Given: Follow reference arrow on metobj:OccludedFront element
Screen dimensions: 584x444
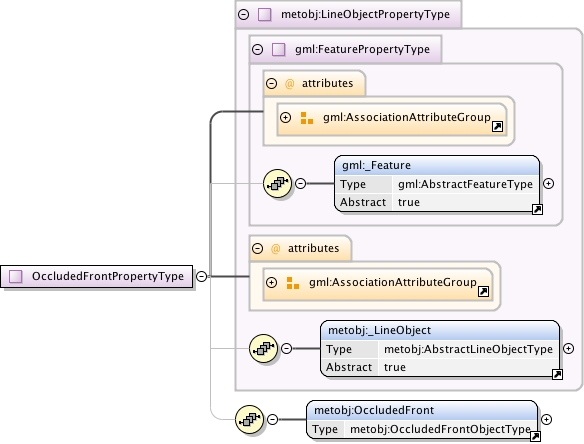Looking at the screenshot, I should (535, 436).
